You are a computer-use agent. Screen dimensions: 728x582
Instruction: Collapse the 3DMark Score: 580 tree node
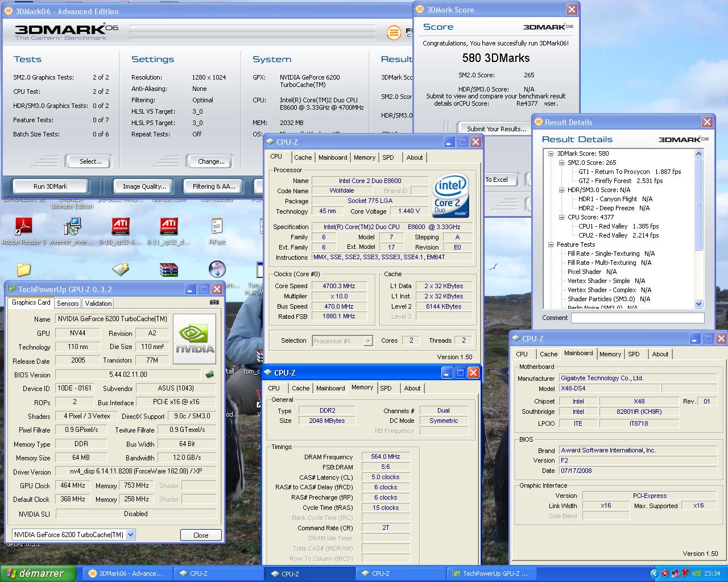pos(551,153)
